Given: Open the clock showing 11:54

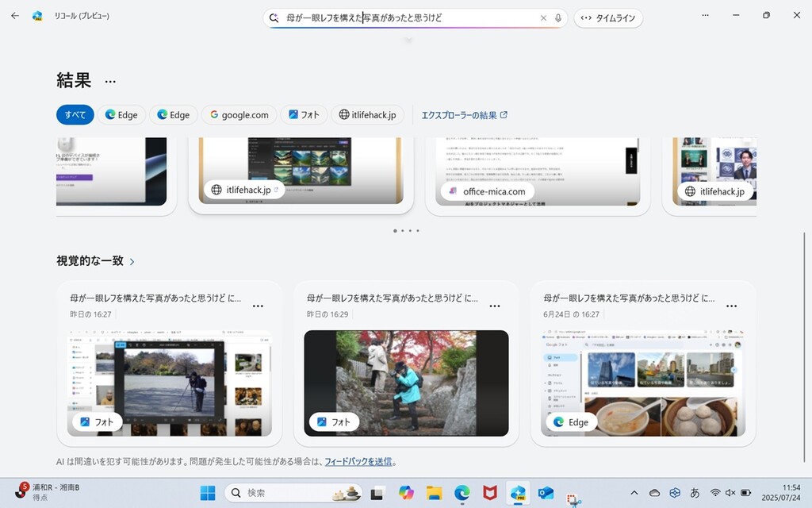Looking at the screenshot, I should 781,492.
